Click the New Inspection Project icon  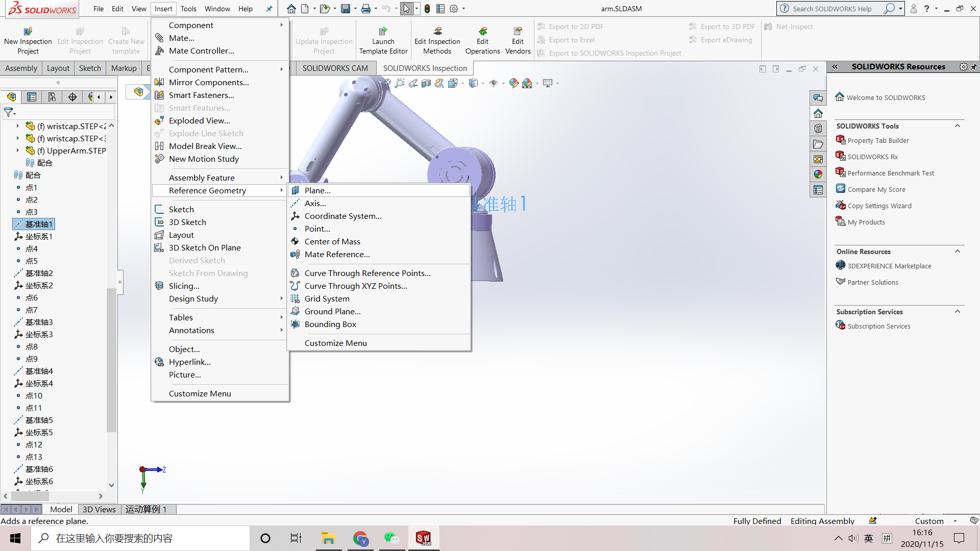28,32
